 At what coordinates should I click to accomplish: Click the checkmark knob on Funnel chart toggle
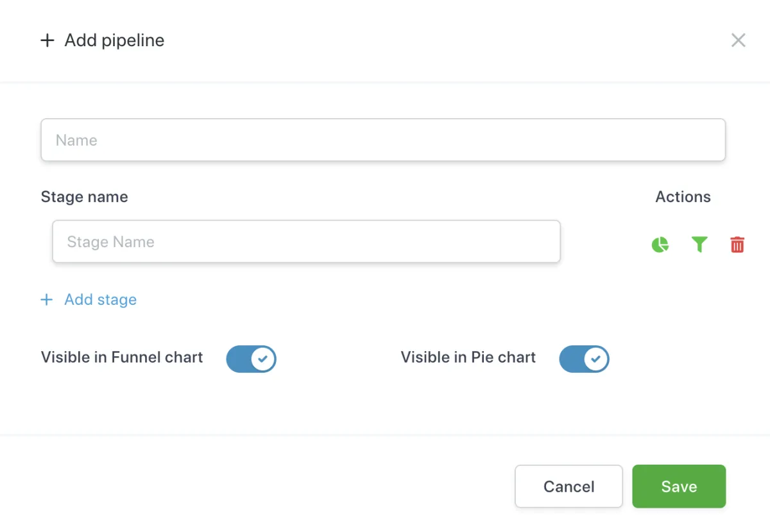[262, 359]
